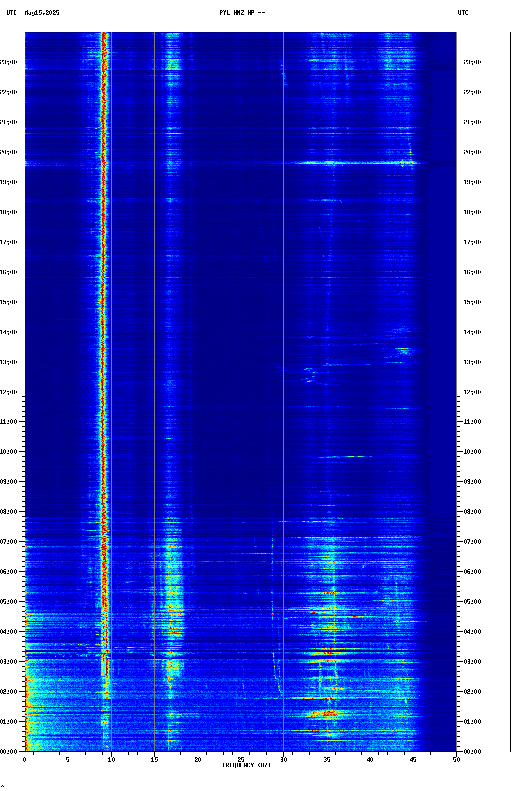Click the '09:00' label on the right time axis
Image resolution: width=532 pixels, height=791 pixels.
coord(472,482)
